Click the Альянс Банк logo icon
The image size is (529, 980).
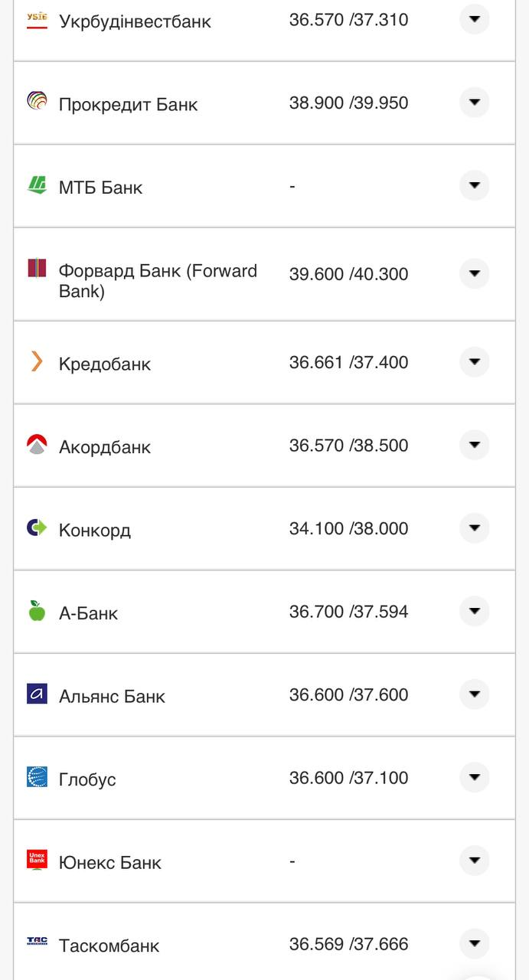(37, 694)
